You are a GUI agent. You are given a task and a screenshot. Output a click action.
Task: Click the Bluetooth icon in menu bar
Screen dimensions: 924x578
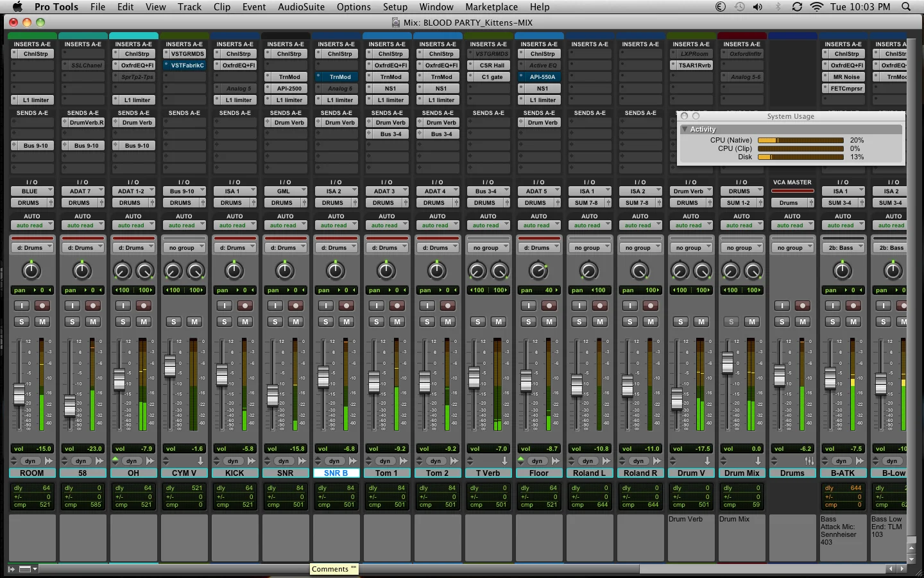[778, 7]
